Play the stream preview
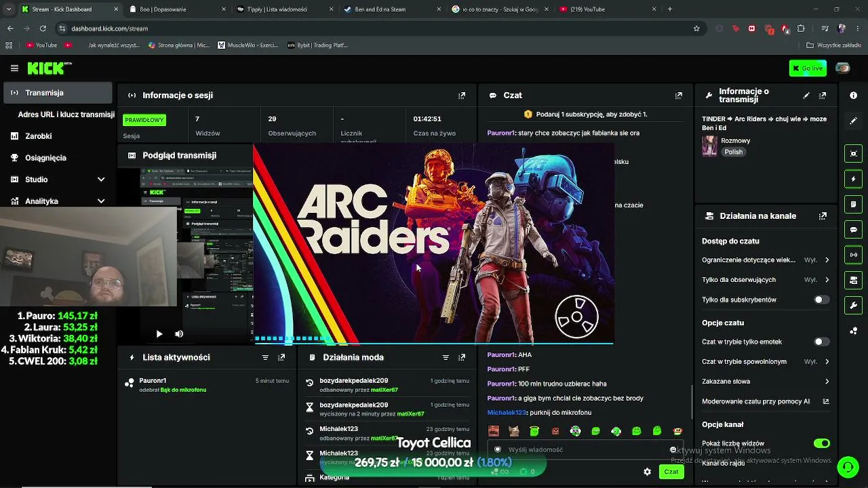 click(159, 334)
